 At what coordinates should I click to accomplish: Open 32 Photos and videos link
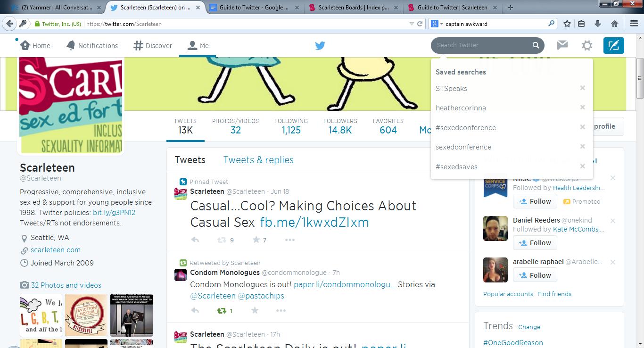(x=66, y=285)
